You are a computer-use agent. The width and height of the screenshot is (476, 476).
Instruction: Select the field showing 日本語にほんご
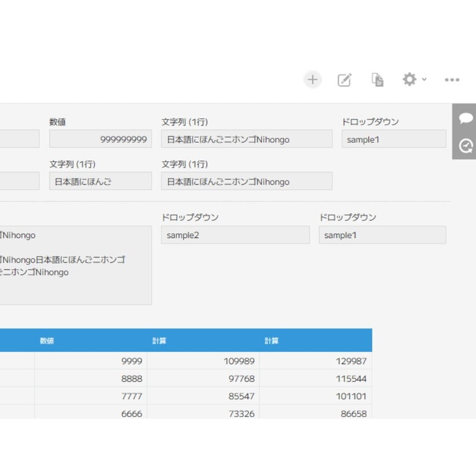100,181
